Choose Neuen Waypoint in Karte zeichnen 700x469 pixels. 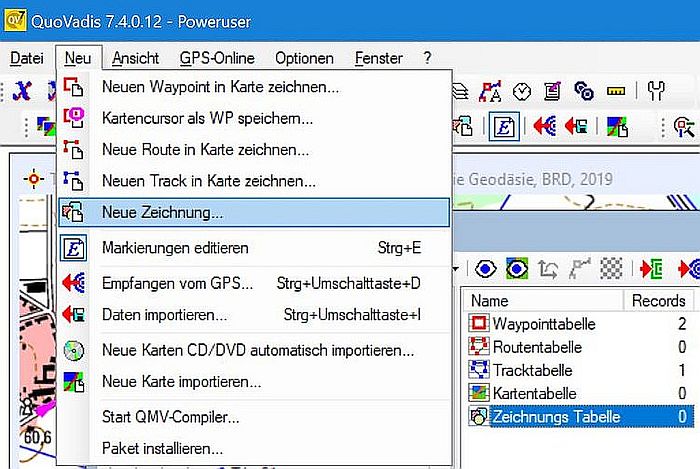tap(254, 87)
